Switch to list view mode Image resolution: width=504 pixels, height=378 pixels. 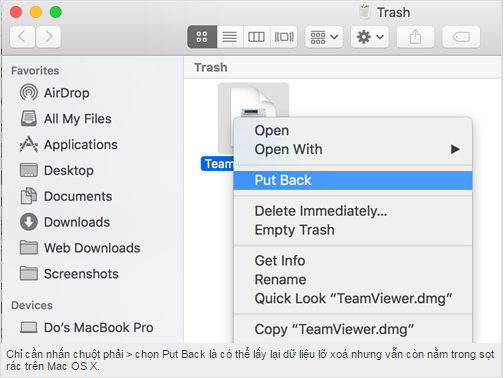[x=230, y=37]
